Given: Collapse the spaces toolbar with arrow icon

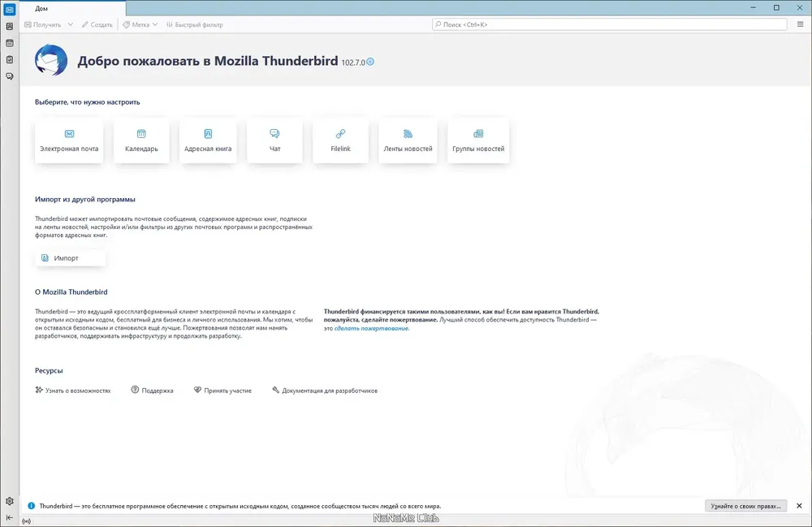Looking at the screenshot, I should pyautogui.click(x=9, y=517).
